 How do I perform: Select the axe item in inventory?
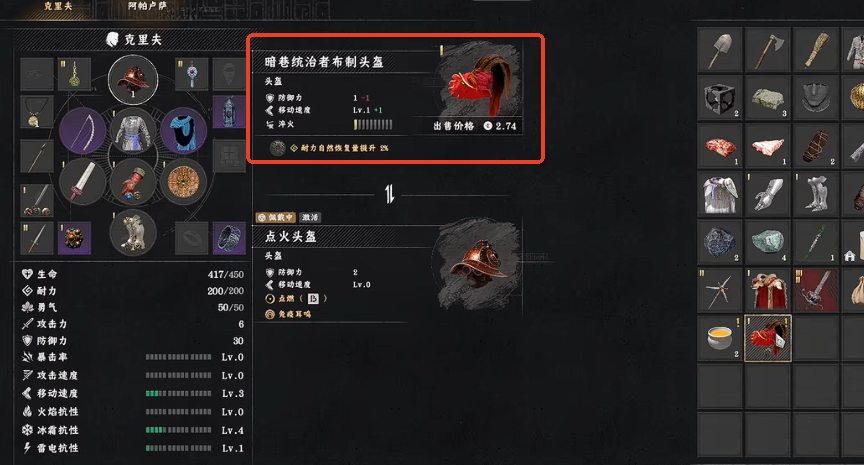point(768,51)
